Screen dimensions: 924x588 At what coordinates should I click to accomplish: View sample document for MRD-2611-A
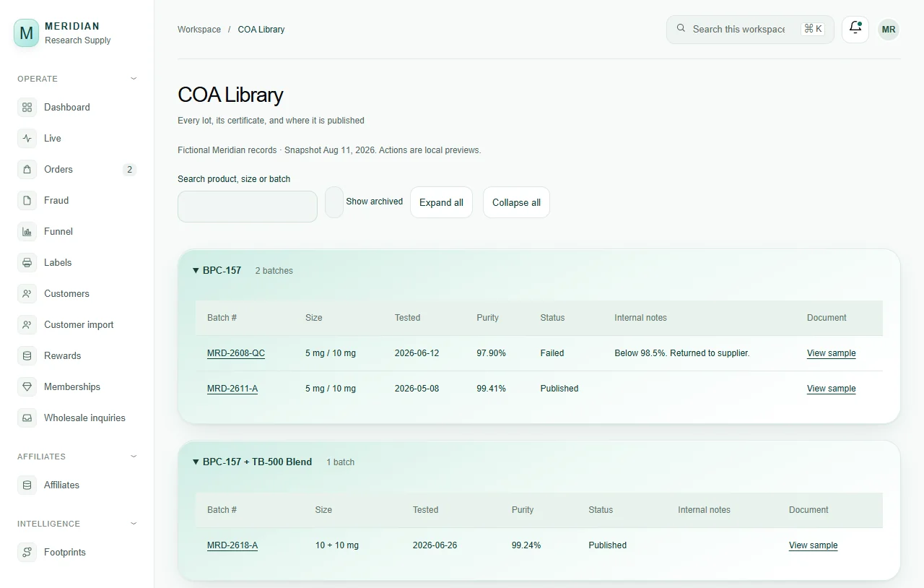pos(831,389)
